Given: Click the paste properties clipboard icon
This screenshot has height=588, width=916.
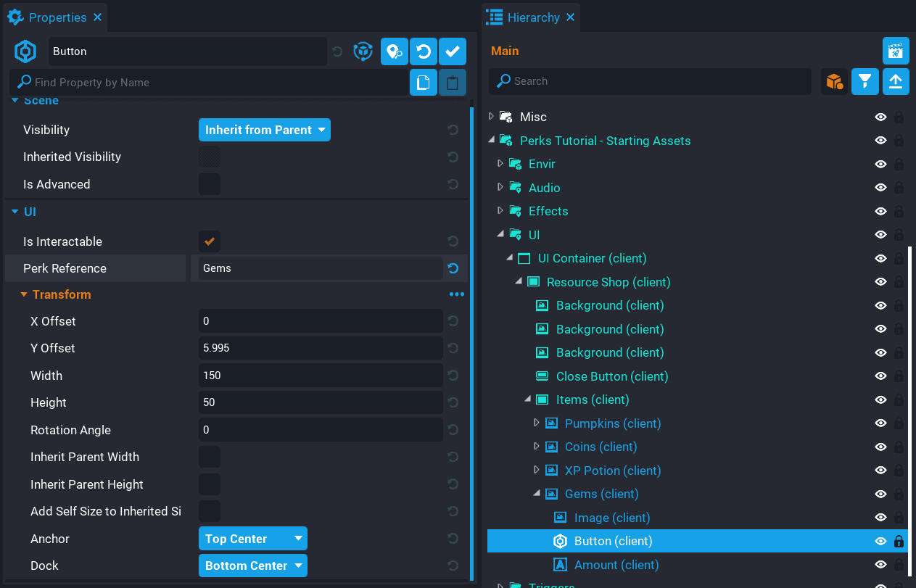Looking at the screenshot, I should pos(453,83).
